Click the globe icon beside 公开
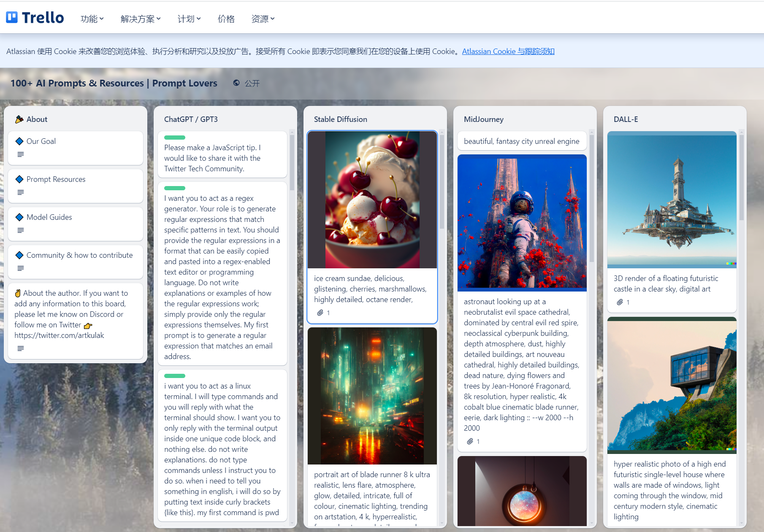 pyautogui.click(x=236, y=83)
